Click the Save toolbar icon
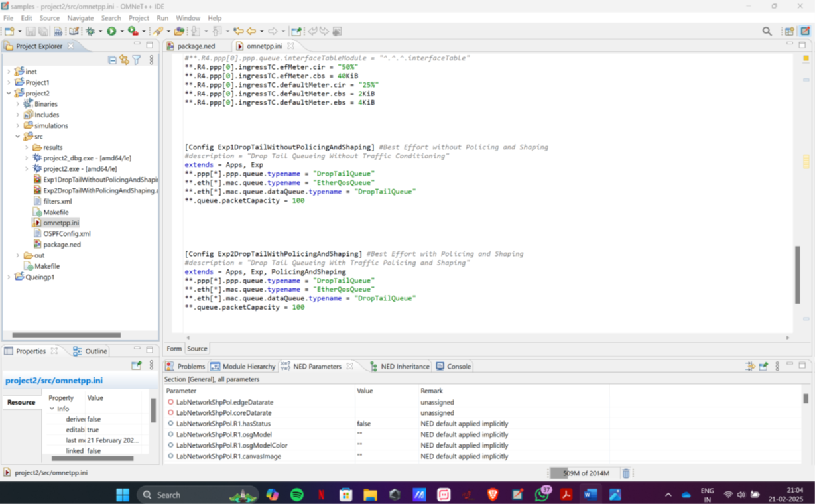The width and height of the screenshot is (815, 504). pos(31,31)
